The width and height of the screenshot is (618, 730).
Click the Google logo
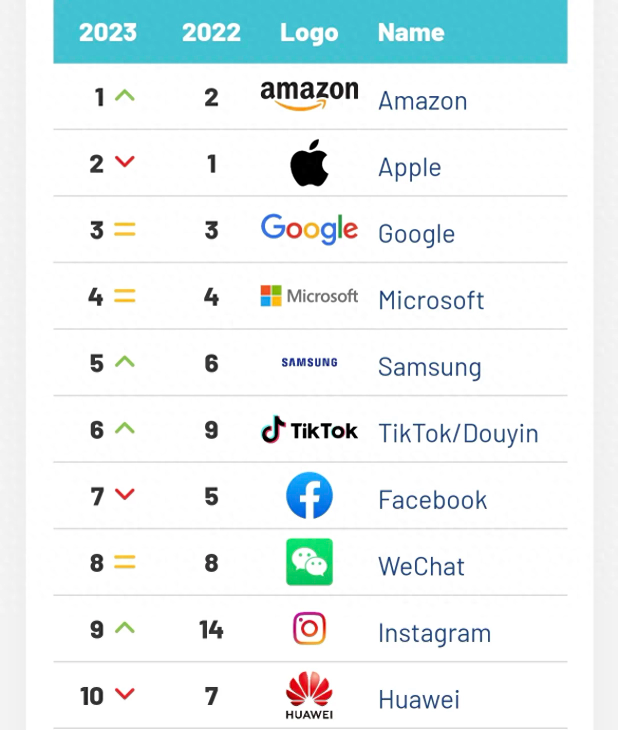click(309, 229)
